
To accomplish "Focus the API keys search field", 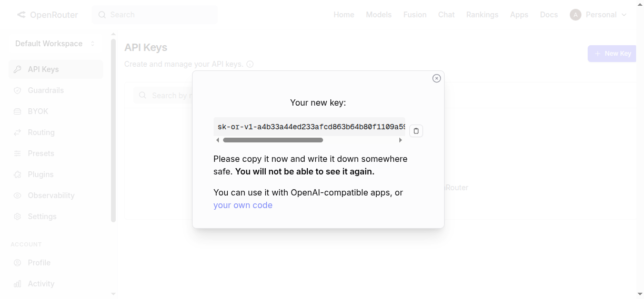I will (x=163, y=95).
